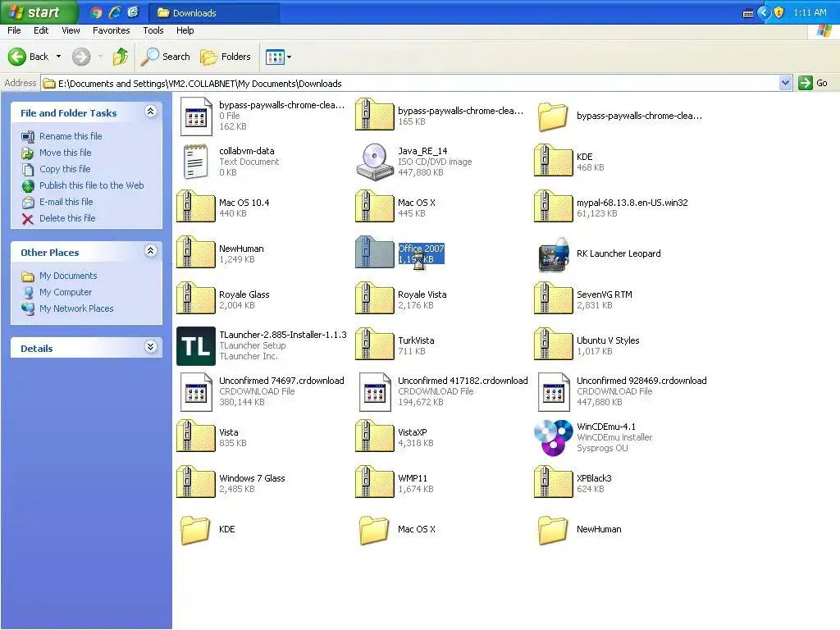840x630 pixels.
Task: Select the VistaXP zip icon
Action: tap(374, 436)
